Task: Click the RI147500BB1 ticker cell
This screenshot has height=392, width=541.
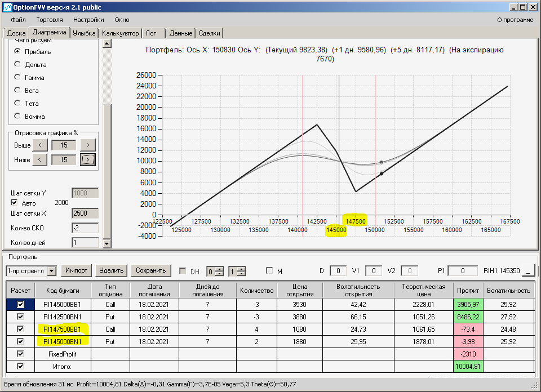Action: [63, 329]
